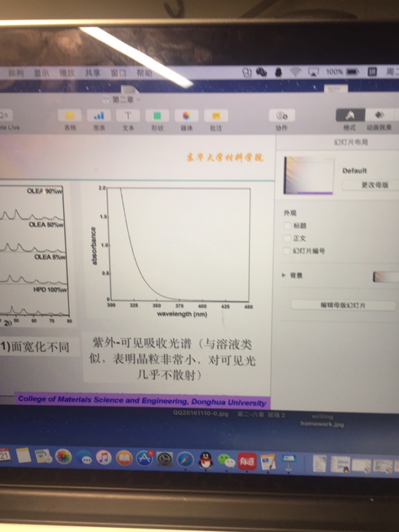Open the red 有道 dictionary Dock icon
399x532 pixels.
pyautogui.click(x=246, y=462)
